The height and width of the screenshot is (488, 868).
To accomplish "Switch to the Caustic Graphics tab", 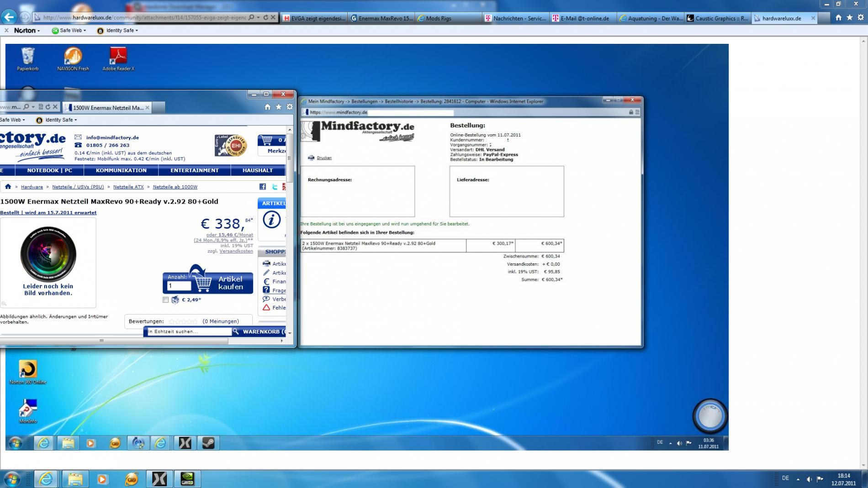I will click(x=718, y=18).
